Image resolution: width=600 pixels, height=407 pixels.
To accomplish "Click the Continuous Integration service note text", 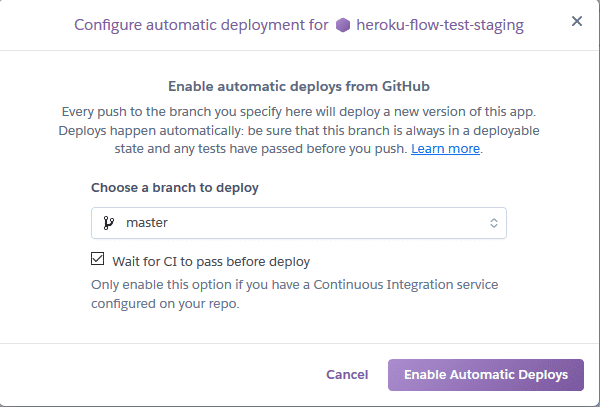I will pyautogui.click(x=295, y=294).
